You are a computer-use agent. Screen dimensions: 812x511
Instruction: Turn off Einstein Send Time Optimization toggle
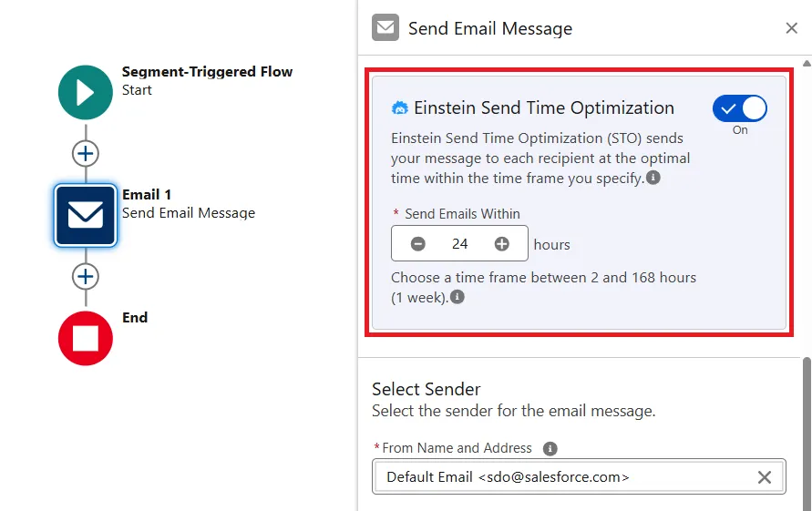pyautogui.click(x=739, y=109)
